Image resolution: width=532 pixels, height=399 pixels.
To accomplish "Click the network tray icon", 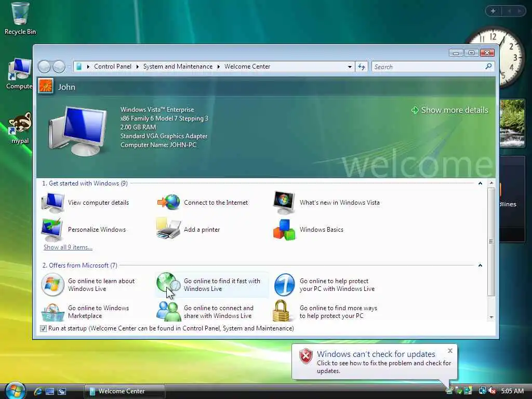I will pyautogui.click(x=483, y=391).
